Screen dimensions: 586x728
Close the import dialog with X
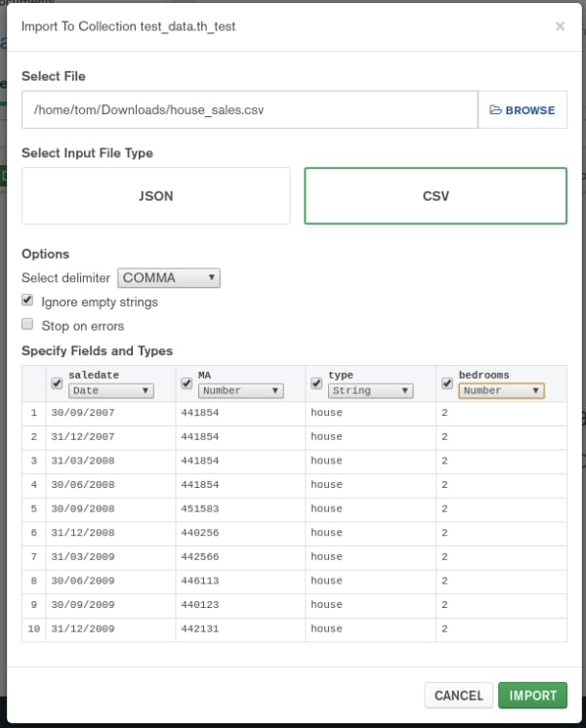560,26
